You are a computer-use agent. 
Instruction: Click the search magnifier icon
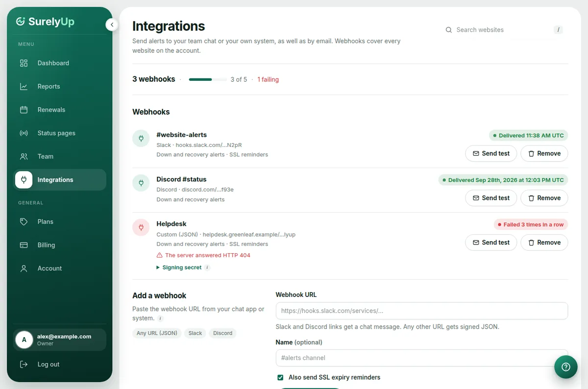coord(448,30)
